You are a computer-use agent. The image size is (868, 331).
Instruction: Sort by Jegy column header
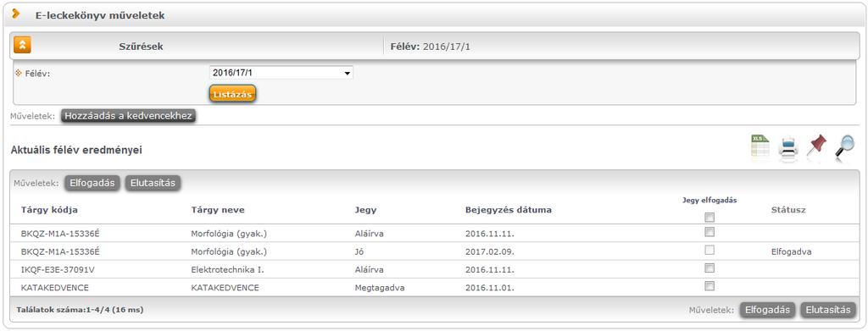pos(365,210)
